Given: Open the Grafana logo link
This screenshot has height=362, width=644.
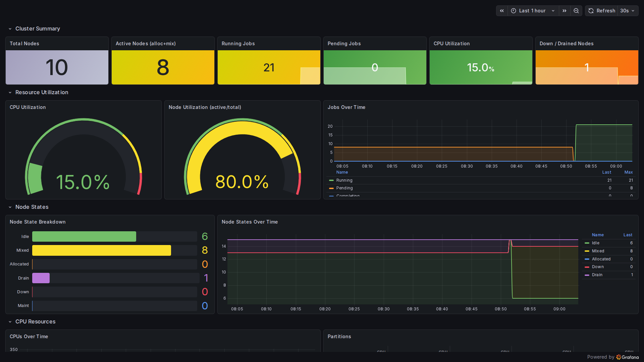Looking at the screenshot, I should point(628,357).
